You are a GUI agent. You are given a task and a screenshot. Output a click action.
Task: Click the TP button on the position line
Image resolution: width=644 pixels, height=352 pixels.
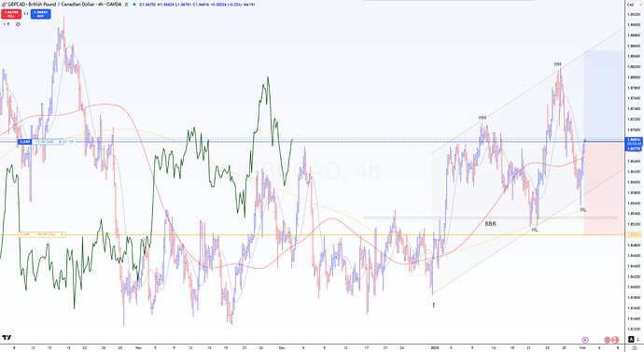pyautogui.click(x=71, y=142)
